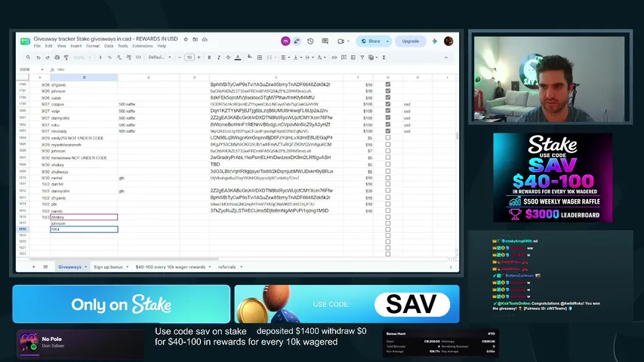Open the font family dropdown
The width and height of the screenshot is (644, 362).
159,57
